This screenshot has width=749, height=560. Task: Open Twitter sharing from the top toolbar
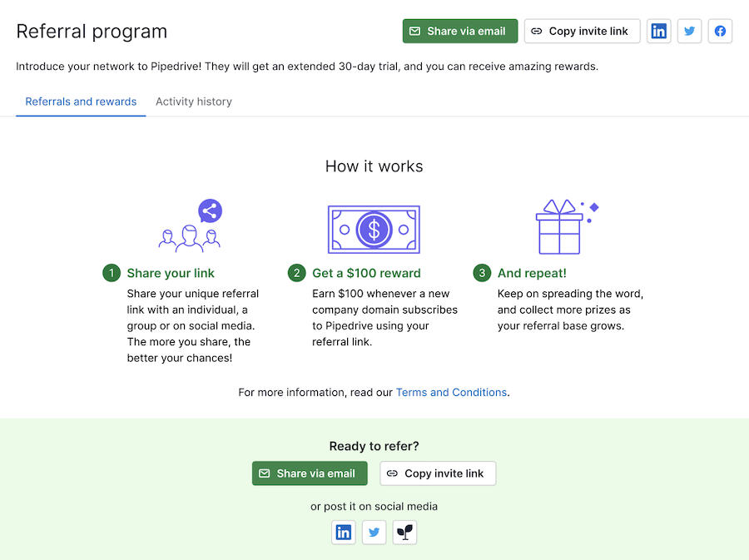[689, 31]
